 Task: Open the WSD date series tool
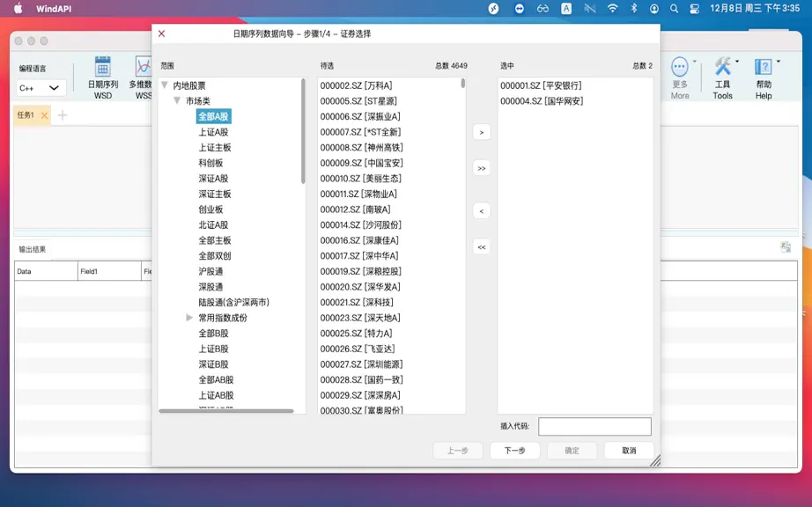point(102,77)
